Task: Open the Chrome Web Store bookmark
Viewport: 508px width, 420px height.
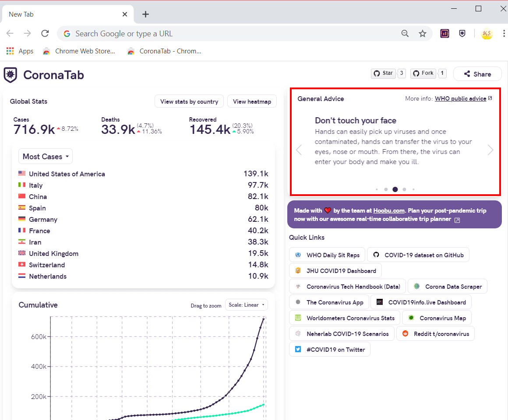Action: (x=79, y=51)
